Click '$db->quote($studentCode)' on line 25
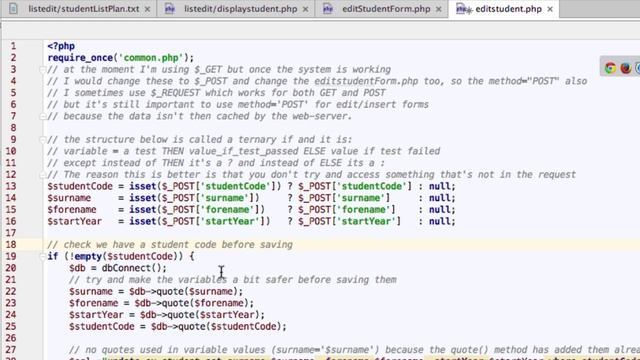 click(216, 326)
